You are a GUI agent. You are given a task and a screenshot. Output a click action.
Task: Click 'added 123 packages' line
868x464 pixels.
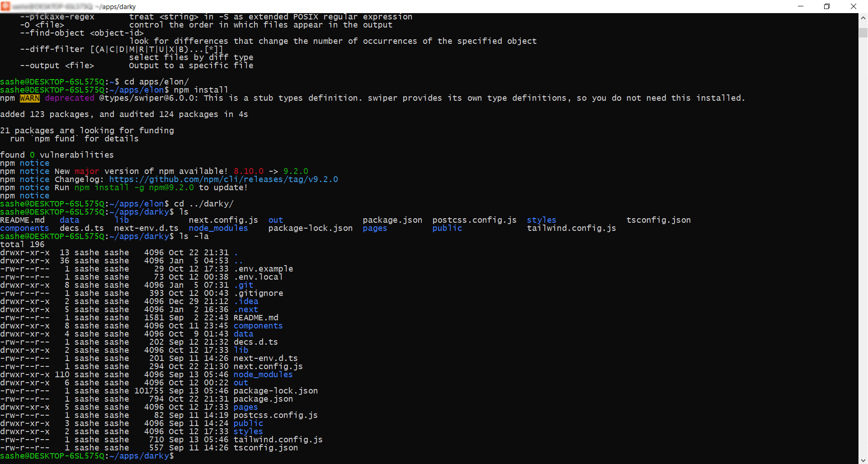(x=124, y=114)
